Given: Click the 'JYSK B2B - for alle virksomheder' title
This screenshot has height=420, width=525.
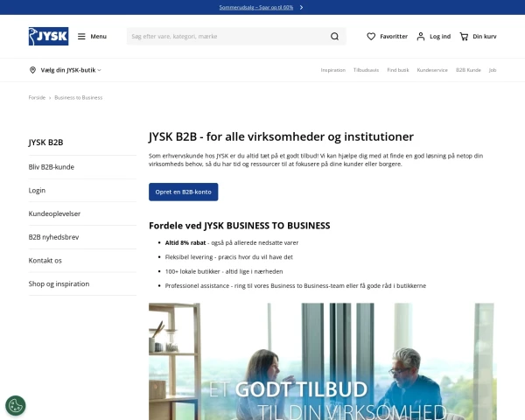Looking at the screenshot, I should click(281, 136).
